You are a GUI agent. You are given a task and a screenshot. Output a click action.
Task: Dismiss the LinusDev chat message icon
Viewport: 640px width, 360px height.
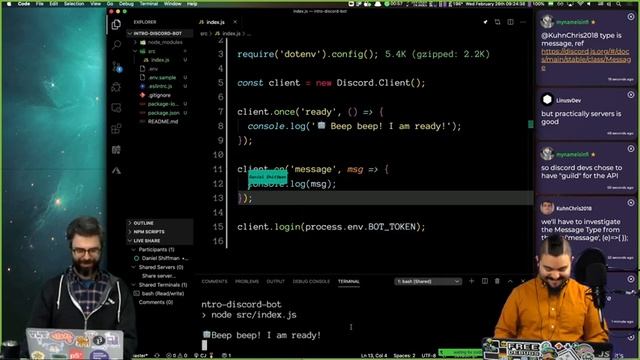coord(631,95)
